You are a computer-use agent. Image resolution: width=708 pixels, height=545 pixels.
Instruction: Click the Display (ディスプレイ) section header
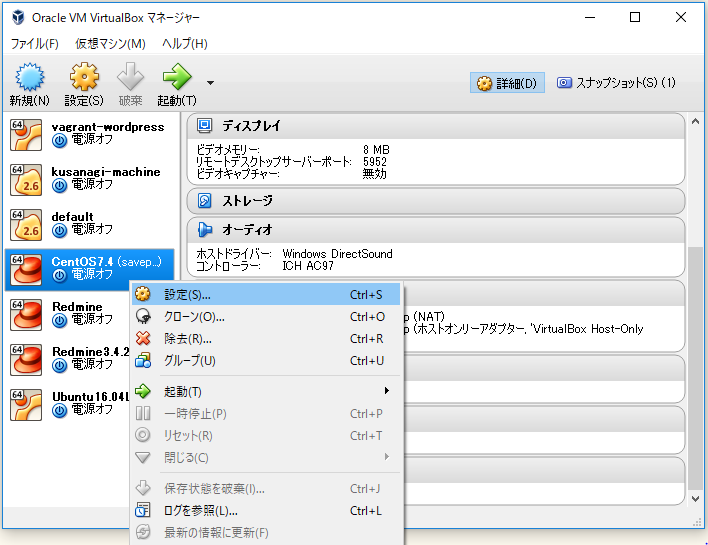pos(436,126)
